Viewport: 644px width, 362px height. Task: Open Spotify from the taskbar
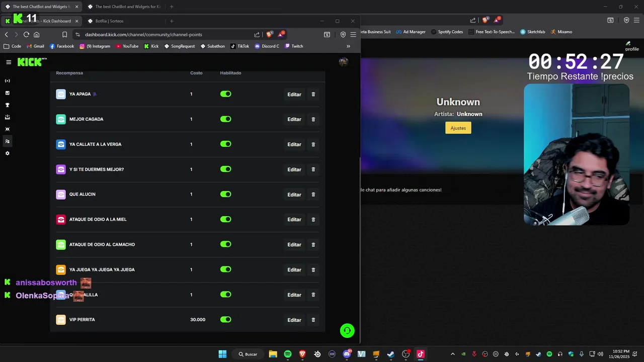click(287, 354)
